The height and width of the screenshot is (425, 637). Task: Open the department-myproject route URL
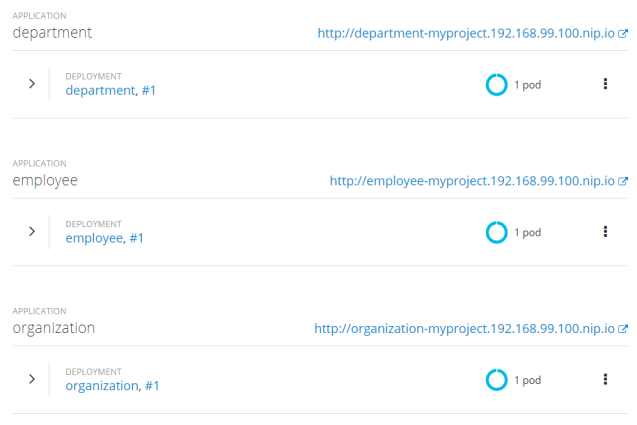(x=466, y=33)
